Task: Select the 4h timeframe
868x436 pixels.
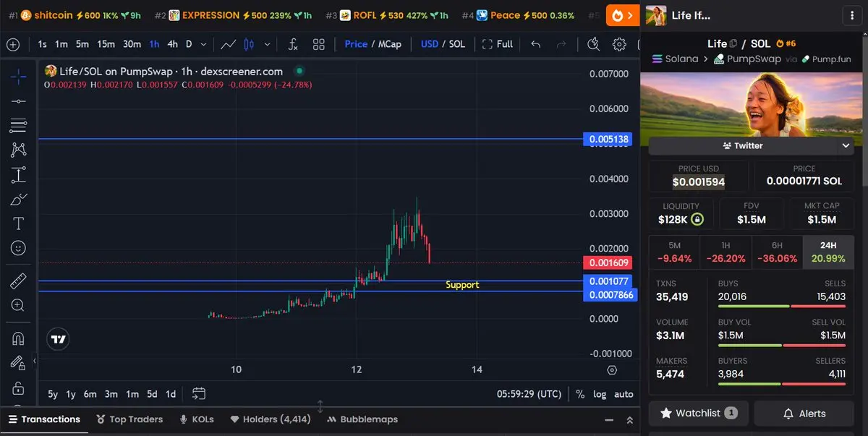Action: (x=172, y=44)
